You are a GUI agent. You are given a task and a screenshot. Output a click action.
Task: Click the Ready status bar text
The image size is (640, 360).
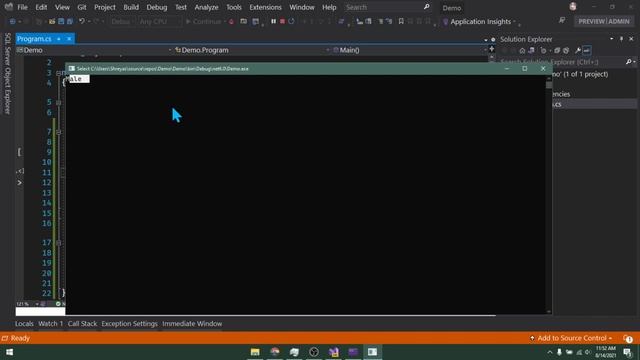tap(20, 338)
